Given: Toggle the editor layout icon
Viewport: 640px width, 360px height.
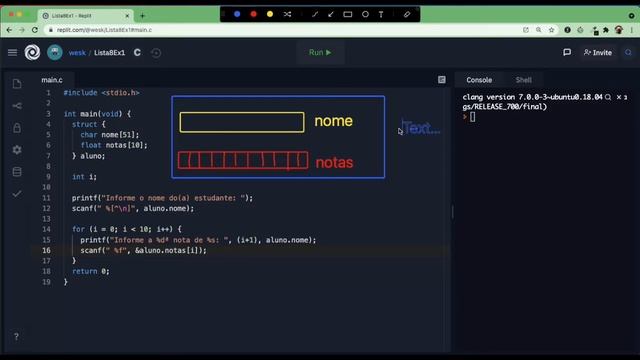Looking at the screenshot, I should click(442, 80).
